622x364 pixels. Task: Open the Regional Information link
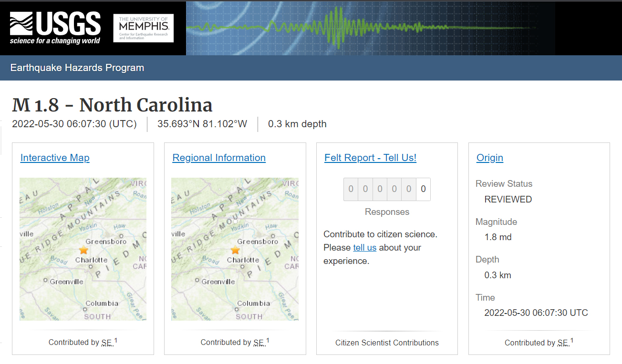coord(219,158)
